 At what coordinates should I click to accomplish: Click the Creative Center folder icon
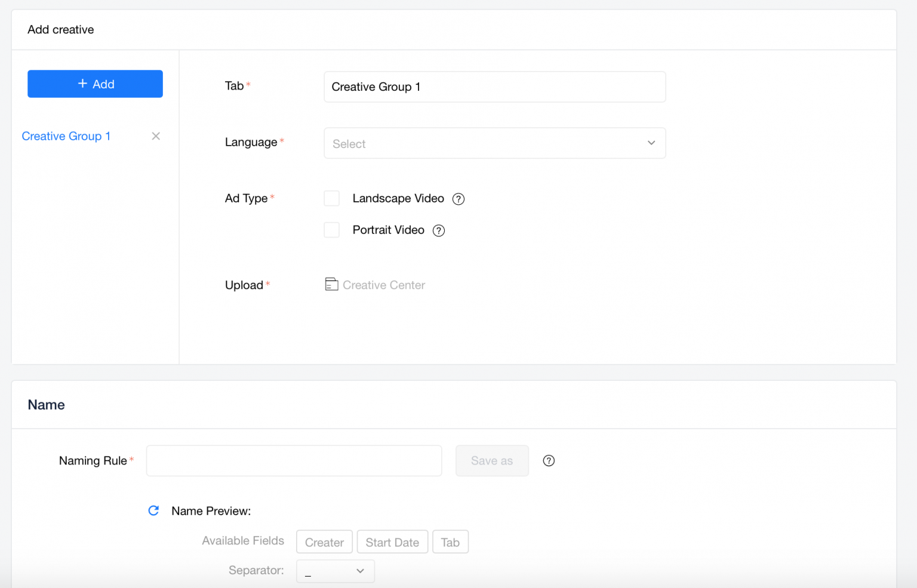pyautogui.click(x=331, y=284)
